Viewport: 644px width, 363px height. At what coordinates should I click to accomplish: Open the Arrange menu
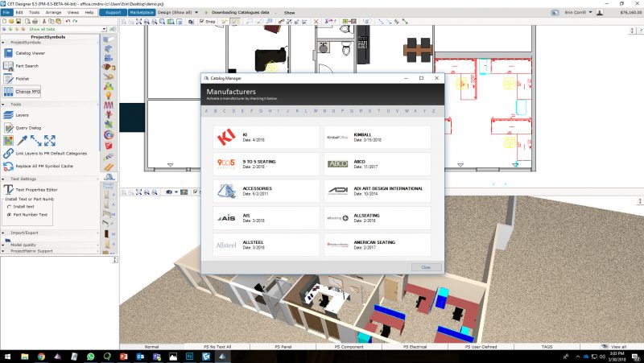53,12
